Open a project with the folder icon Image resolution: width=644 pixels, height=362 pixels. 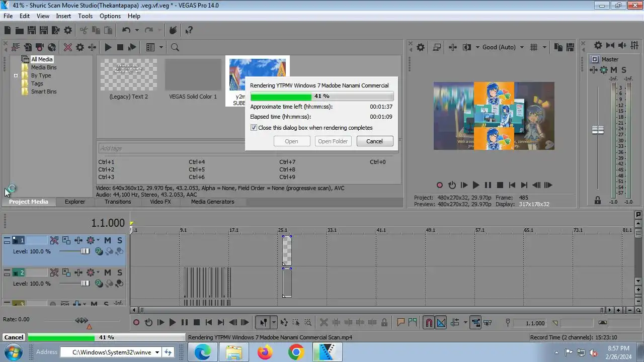(x=20, y=30)
